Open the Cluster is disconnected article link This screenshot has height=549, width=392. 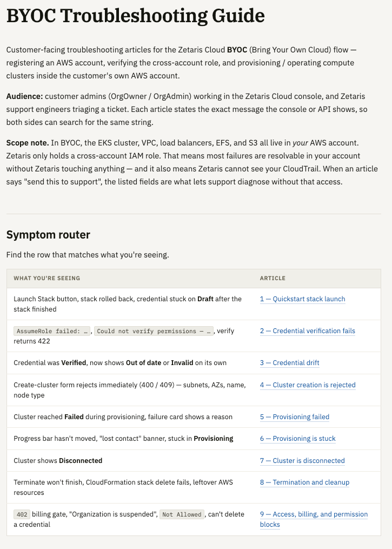[302, 460]
